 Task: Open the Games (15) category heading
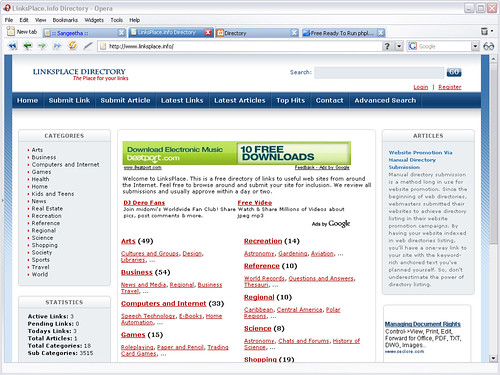(133, 335)
